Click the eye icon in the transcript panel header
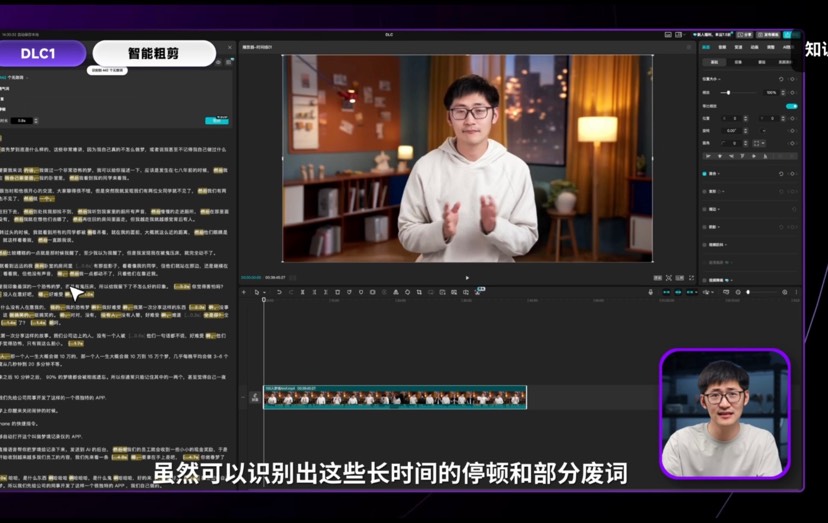Image resolution: width=828 pixels, height=523 pixels. click(218, 62)
